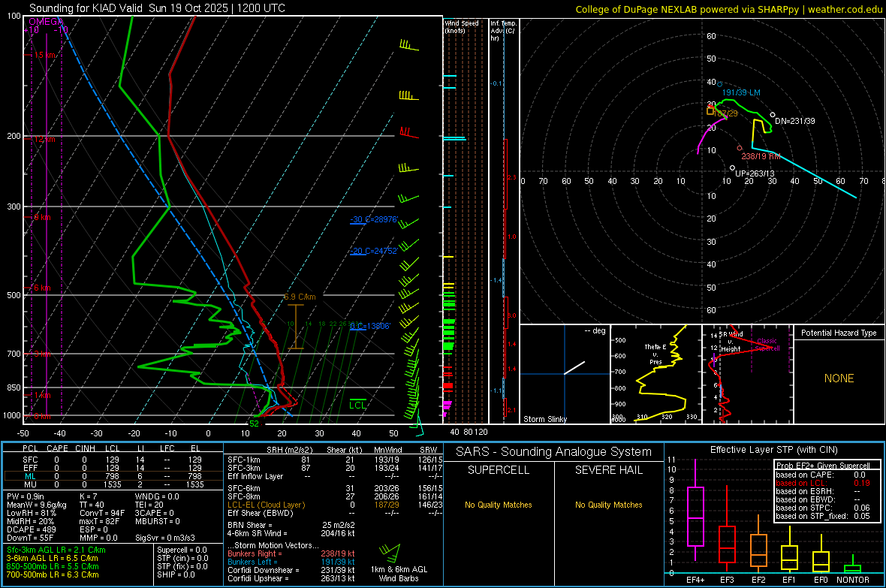The height and width of the screenshot is (588, 886).
Task: Click the 'DN=231/39' hodograph label
Action: coord(795,121)
